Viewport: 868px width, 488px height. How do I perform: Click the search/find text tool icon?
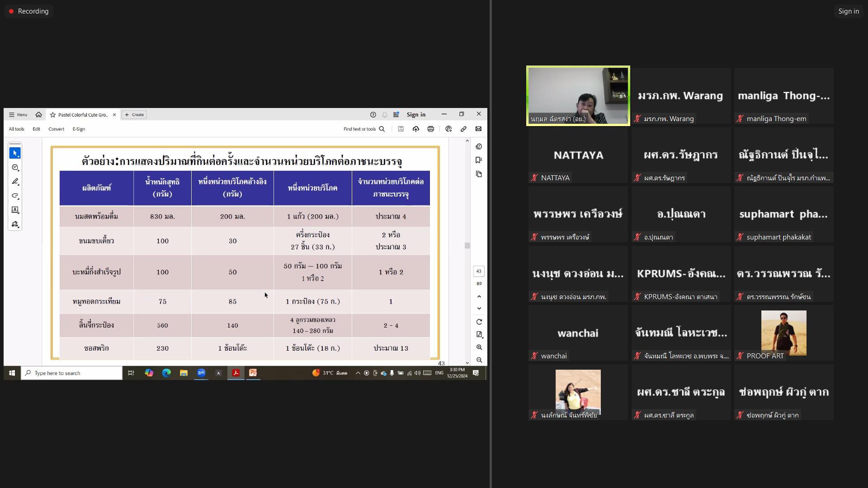(x=382, y=129)
